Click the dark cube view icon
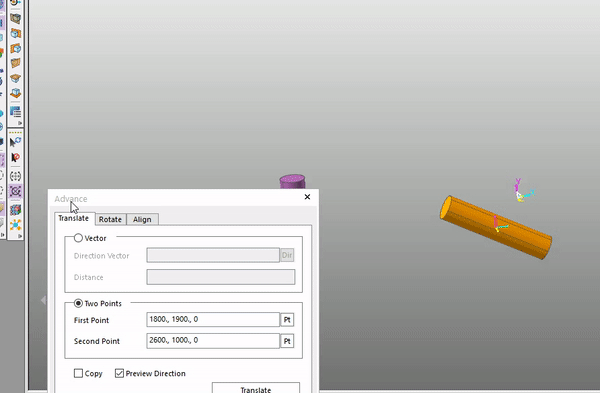This screenshot has width=600, height=393. tap(15, 18)
